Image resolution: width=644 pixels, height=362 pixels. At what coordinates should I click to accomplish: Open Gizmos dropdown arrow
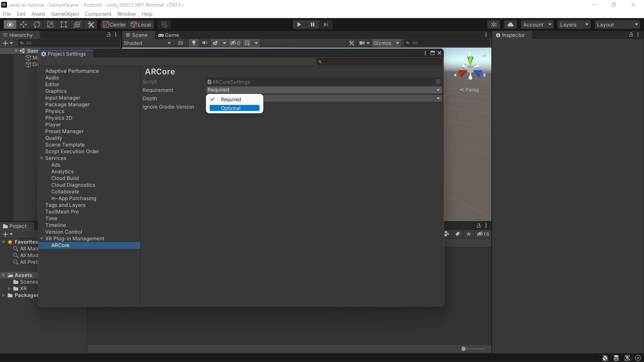pyautogui.click(x=397, y=43)
